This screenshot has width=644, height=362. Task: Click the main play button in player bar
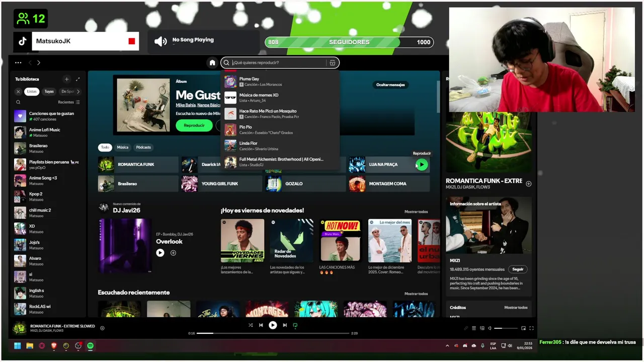[273, 325]
